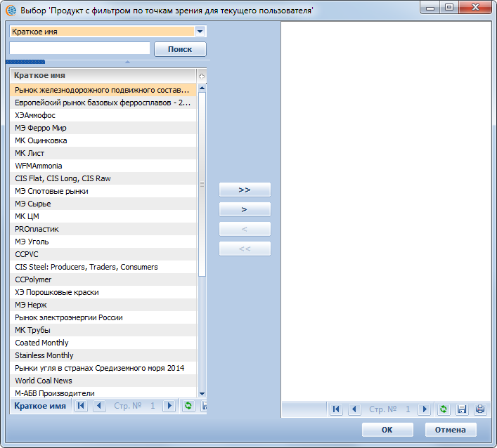Image resolution: width=497 pixels, height=448 pixels.
Task: Select the CCPolymer row
Action: click(x=103, y=279)
